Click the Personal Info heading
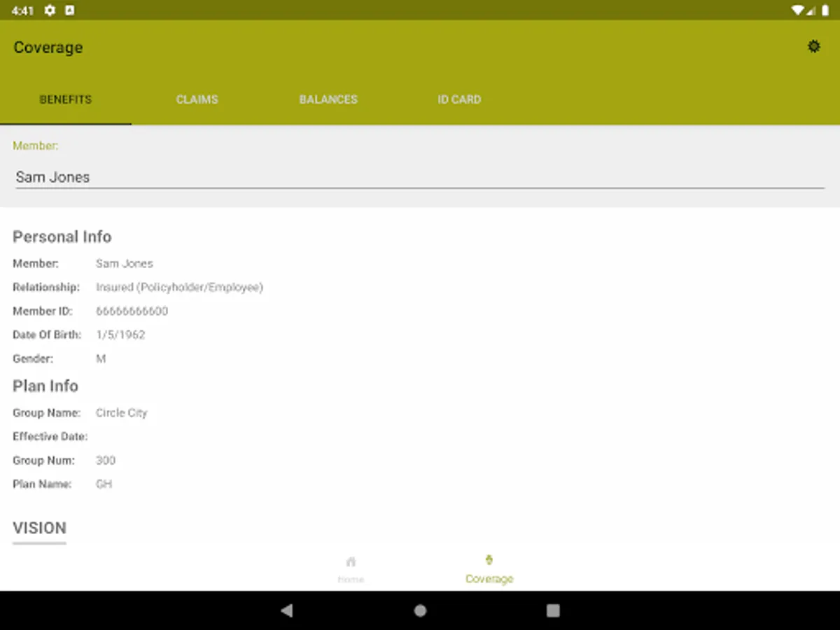The image size is (840, 630). coord(62,237)
